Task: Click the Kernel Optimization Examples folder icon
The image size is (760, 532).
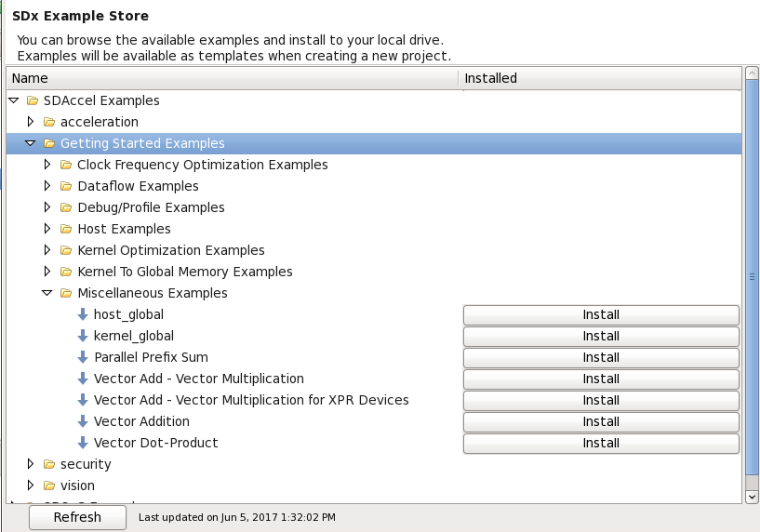Action: (x=66, y=250)
